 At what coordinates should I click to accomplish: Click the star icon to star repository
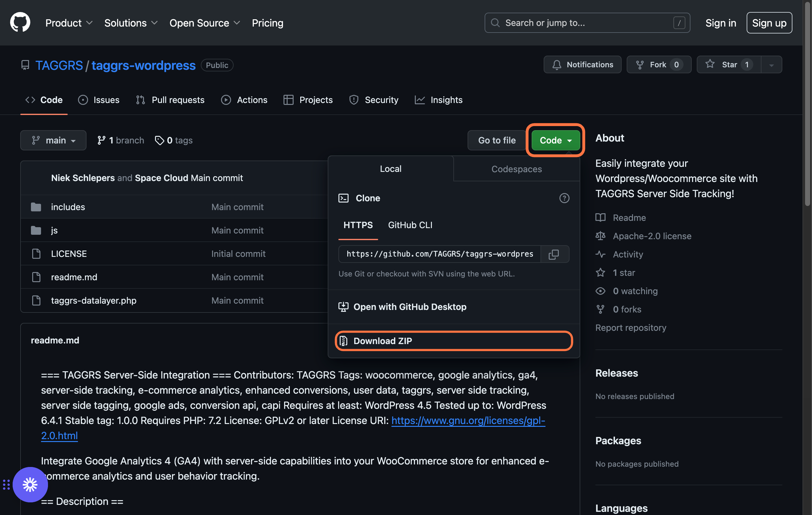coord(710,63)
